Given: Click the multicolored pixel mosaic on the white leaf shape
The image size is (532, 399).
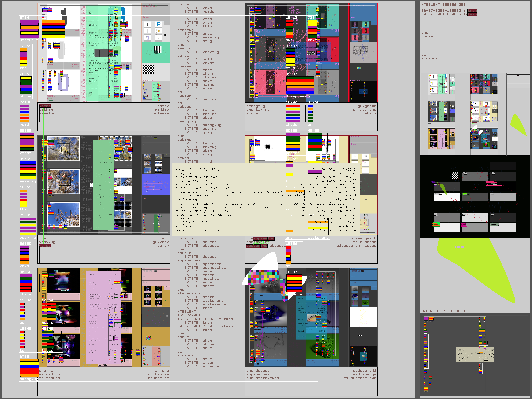Looking at the screenshot, I should tap(265, 277).
